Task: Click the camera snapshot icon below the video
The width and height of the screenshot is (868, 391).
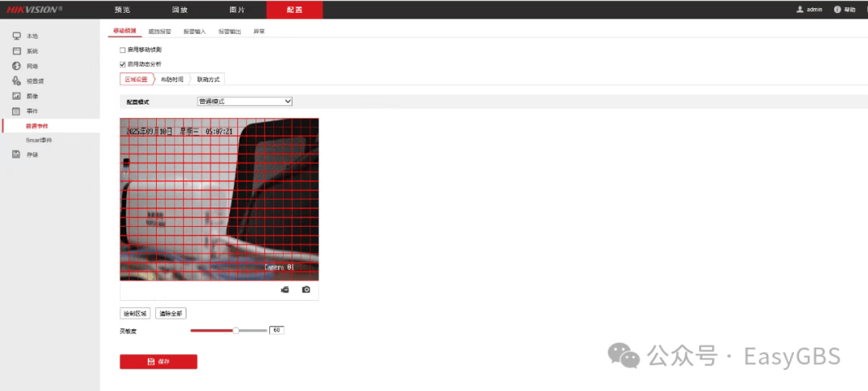Action: point(305,290)
